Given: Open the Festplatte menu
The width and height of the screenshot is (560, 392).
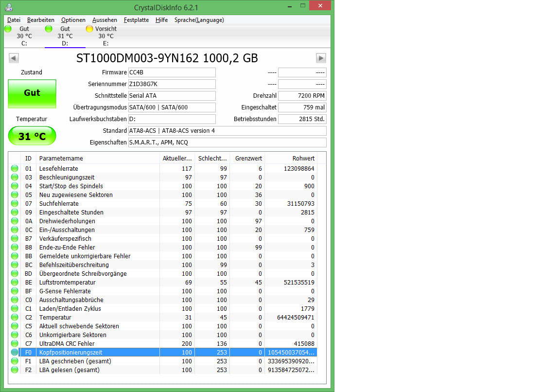Looking at the screenshot, I should click(x=136, y=20).
